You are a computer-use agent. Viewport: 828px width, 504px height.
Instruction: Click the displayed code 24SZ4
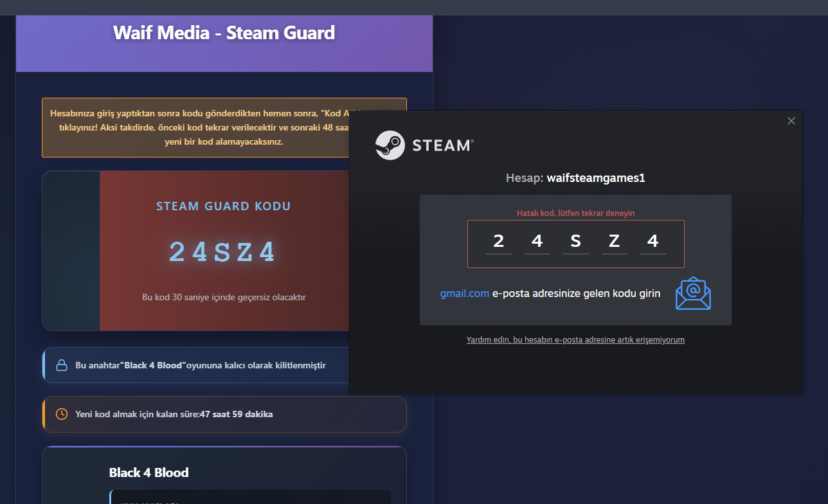[x=222, y=252]
